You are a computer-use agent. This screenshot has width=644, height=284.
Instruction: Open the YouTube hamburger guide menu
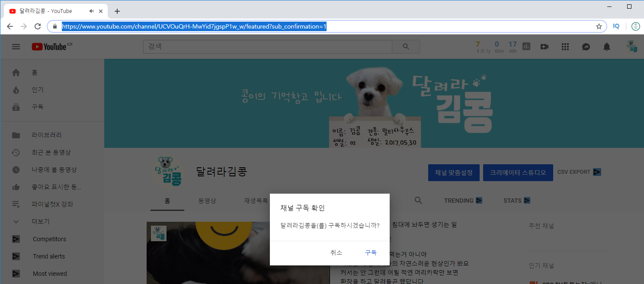point(16,47)
